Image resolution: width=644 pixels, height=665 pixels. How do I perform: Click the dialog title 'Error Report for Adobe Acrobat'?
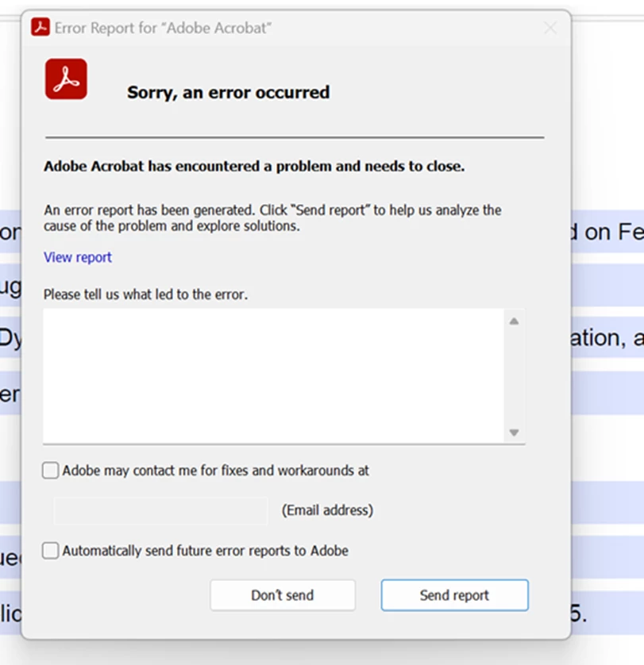163,28
